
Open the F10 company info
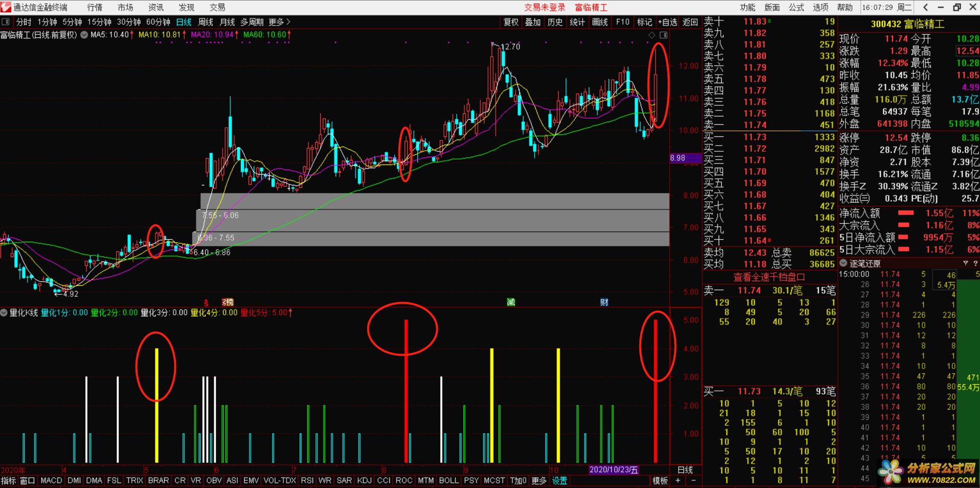pos(622,22)
